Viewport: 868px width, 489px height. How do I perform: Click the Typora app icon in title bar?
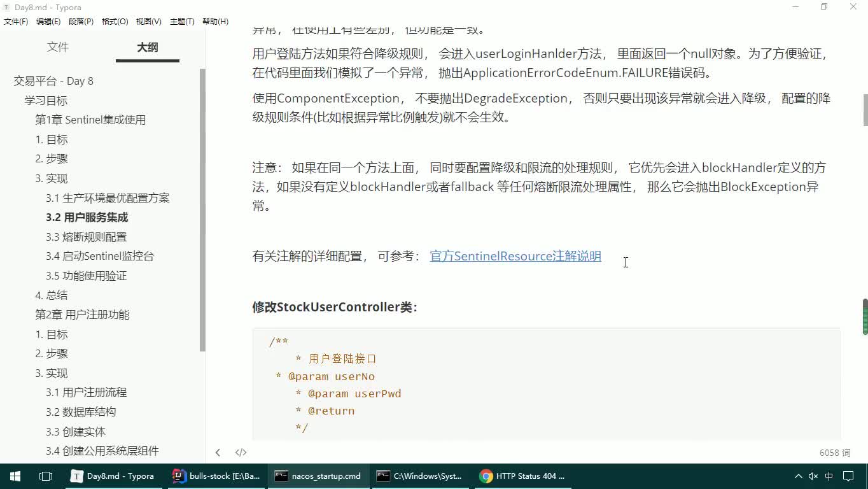[x=6, y=7]
